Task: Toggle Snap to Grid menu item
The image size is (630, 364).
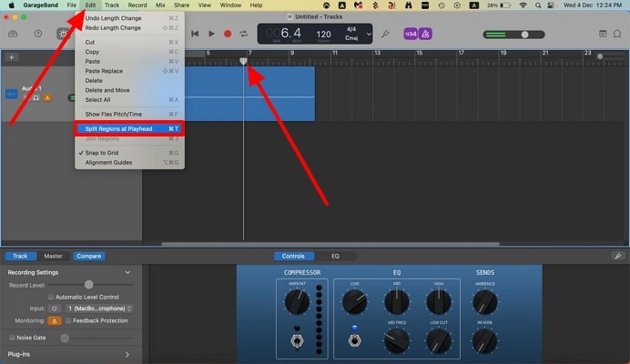Action: click(129, 153)
